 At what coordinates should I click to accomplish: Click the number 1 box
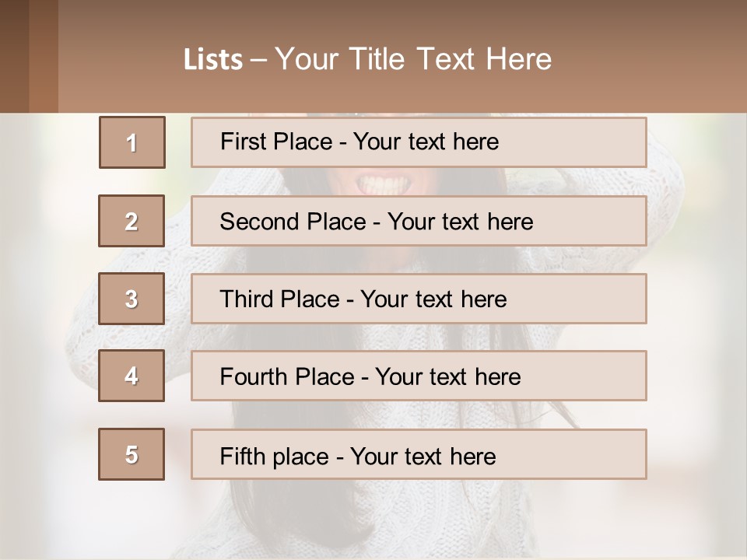coord(132,142)
